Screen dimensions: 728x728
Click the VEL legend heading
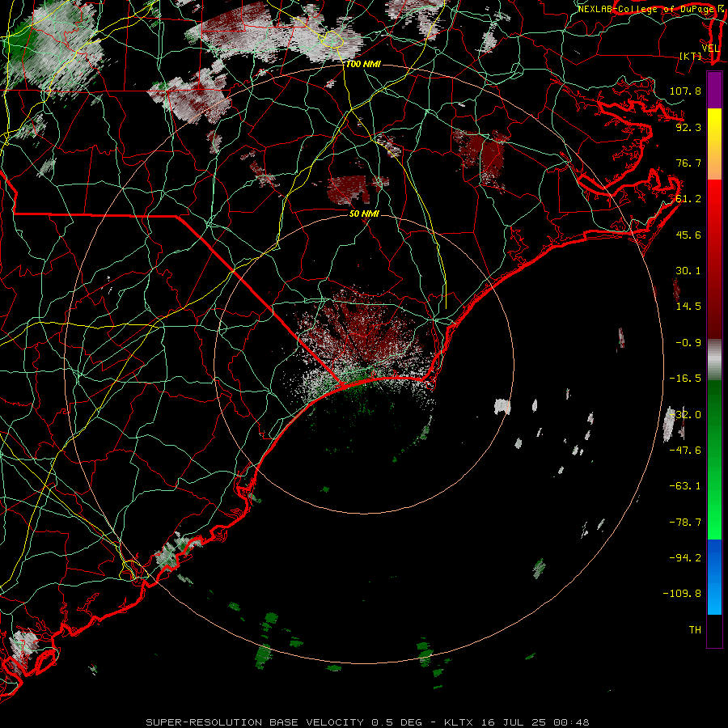(710, 48)
